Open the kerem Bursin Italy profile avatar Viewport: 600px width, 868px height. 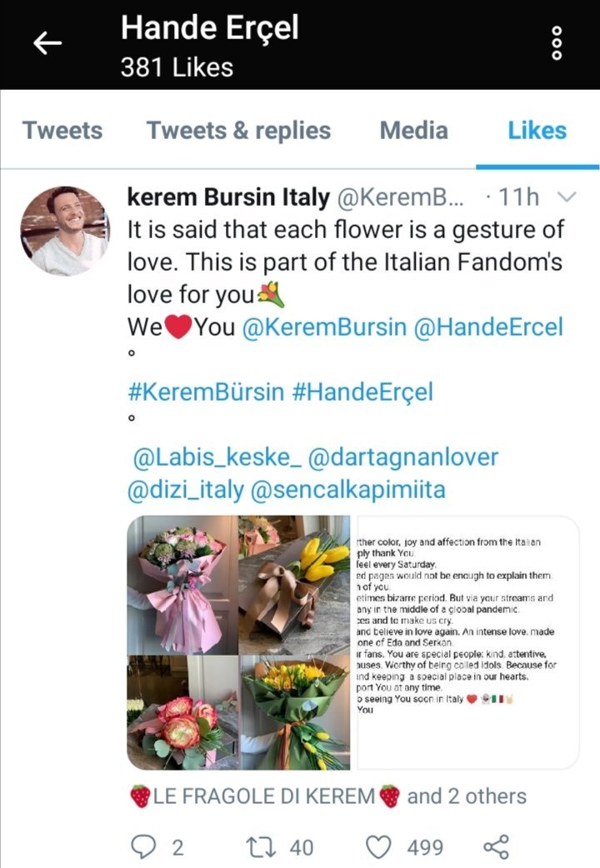[x=65, y=231]
